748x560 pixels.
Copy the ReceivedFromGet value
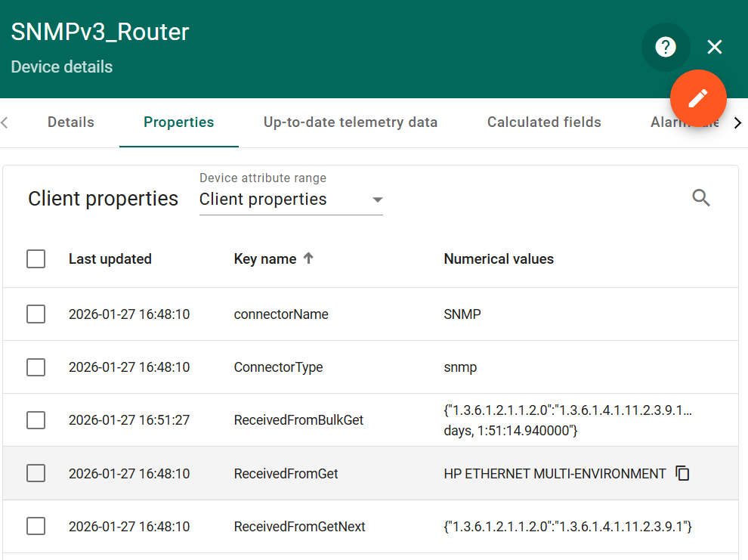[683, 474]
